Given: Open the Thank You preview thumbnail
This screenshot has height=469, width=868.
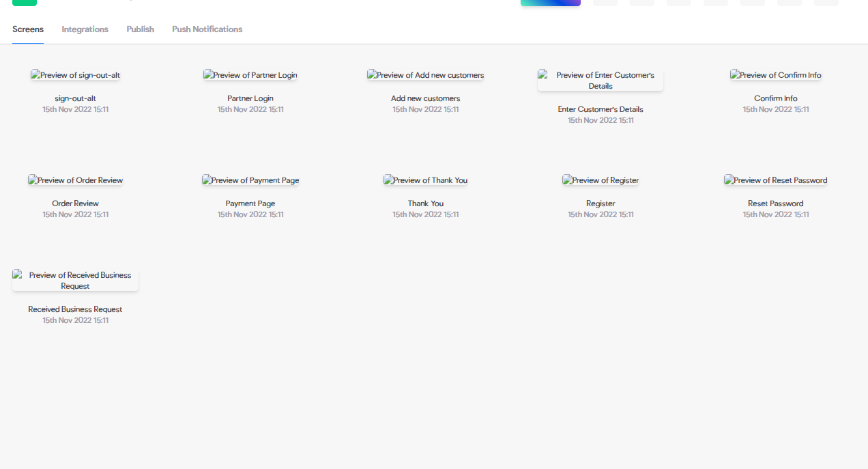Looking at the screenshot, I should click(426, 180).
